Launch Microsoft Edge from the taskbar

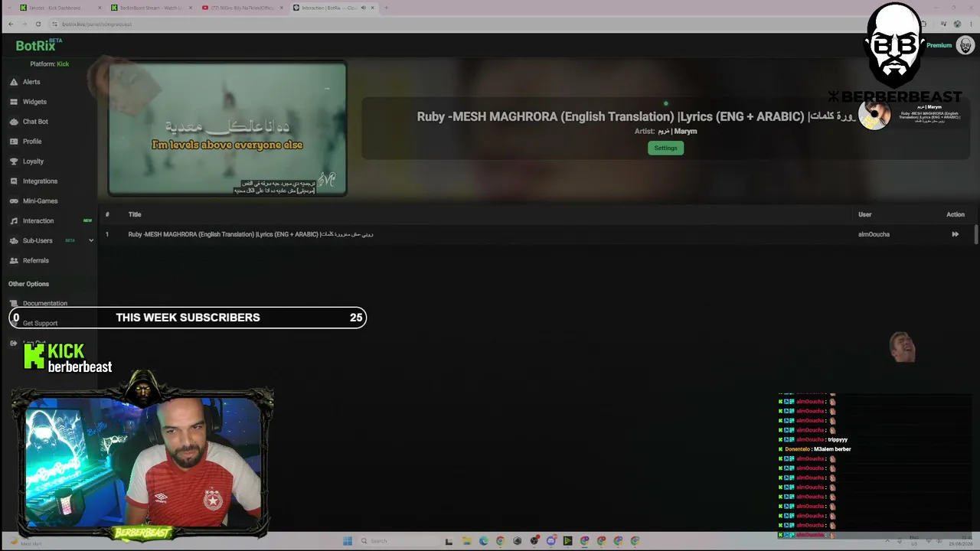pyautogui.click(x=483, y=541)
